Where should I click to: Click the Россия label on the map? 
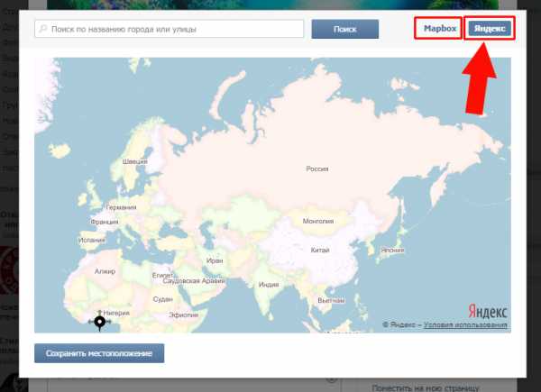pyautogui.click(x=317, y=169)
